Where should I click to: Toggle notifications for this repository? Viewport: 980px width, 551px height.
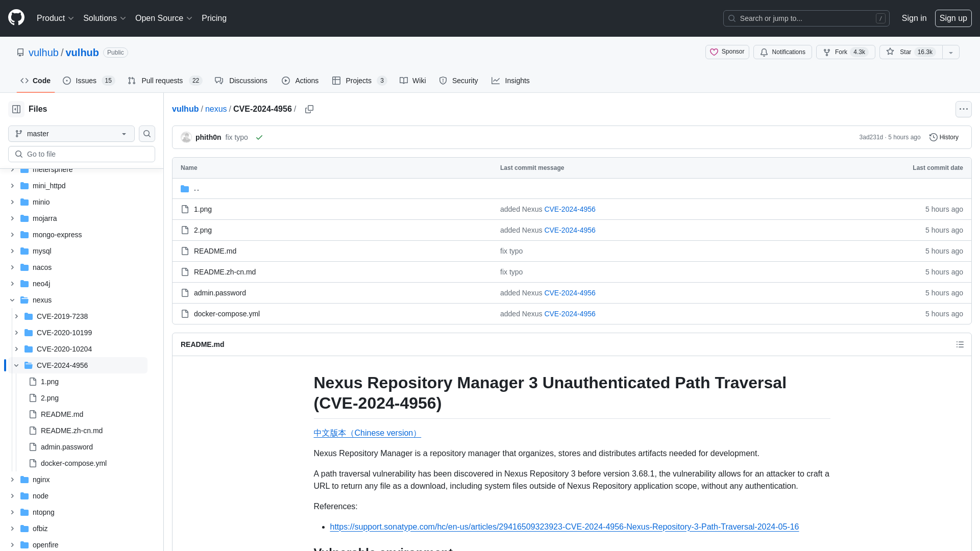(x=783, y=52)
